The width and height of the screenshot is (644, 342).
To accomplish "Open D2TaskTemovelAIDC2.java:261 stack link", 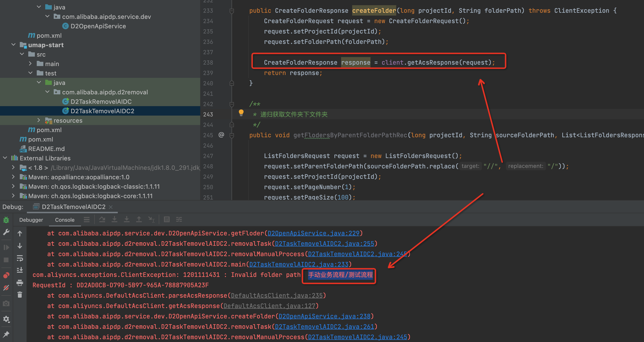I will [324, 327].
